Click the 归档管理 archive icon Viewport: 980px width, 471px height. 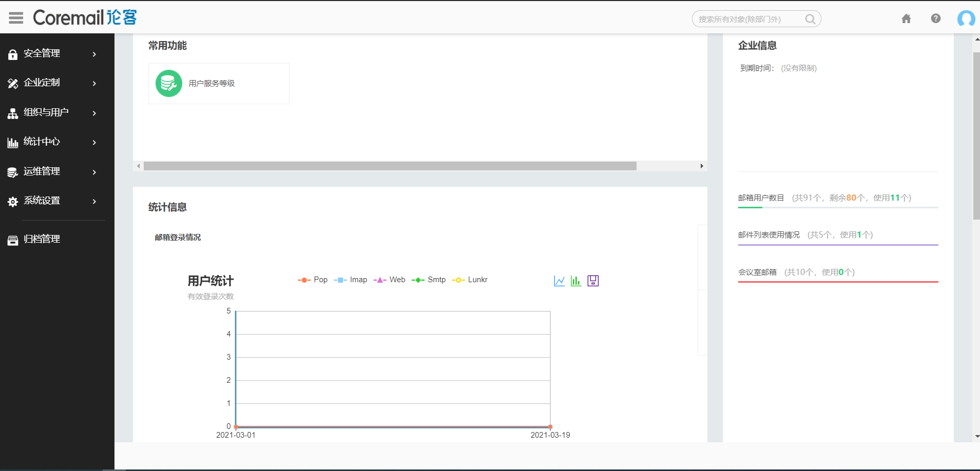pyautogui.click(x=13, y=240)
